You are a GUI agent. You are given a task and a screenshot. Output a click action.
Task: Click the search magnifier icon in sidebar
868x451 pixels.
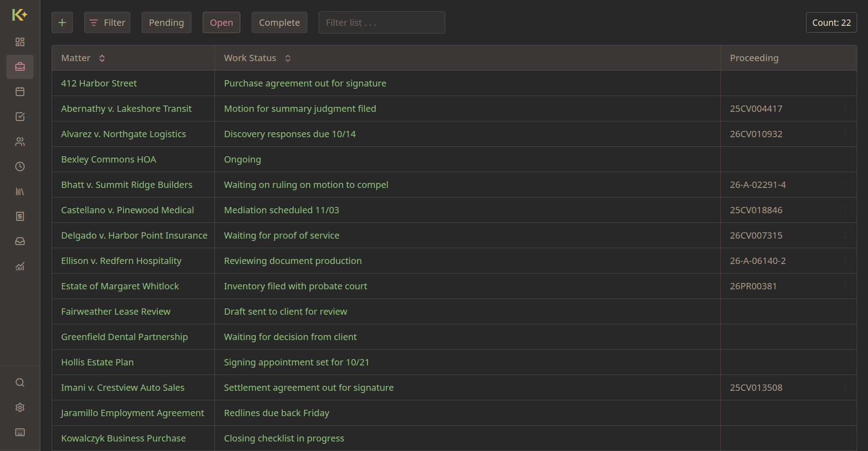tap(20, 383)
